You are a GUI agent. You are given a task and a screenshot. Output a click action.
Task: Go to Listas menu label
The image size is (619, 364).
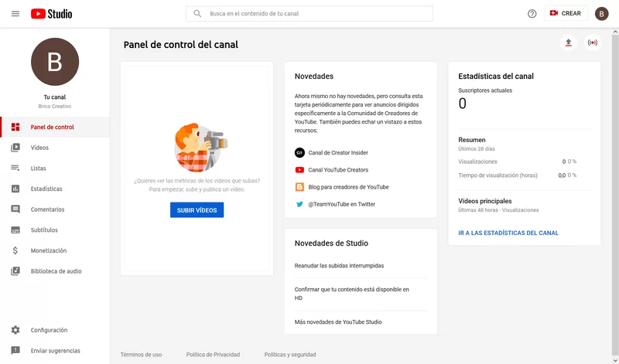(x=38, y=168)
